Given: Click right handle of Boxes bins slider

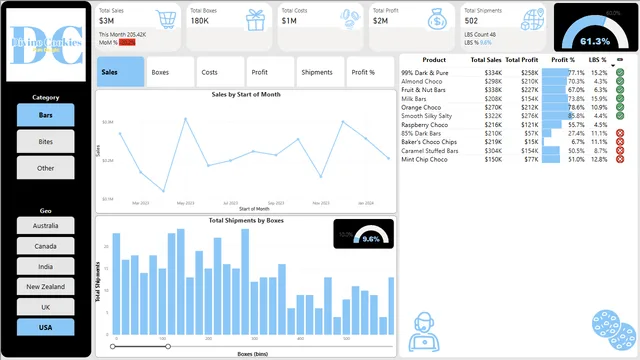Looking at the screenshot, I should point(168,347).
